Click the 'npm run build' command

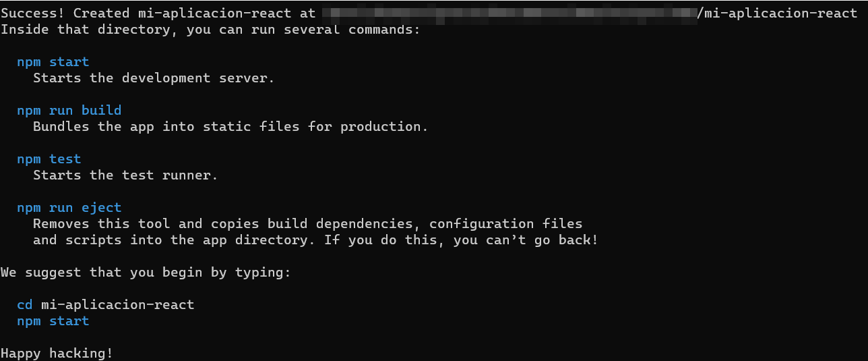tap(69, 110)
